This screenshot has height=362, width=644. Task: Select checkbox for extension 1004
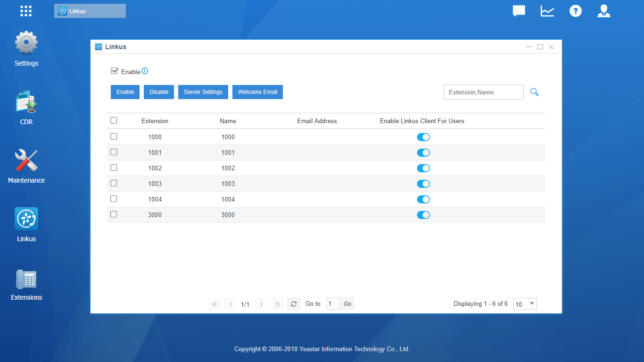click(x=114, y=199)
